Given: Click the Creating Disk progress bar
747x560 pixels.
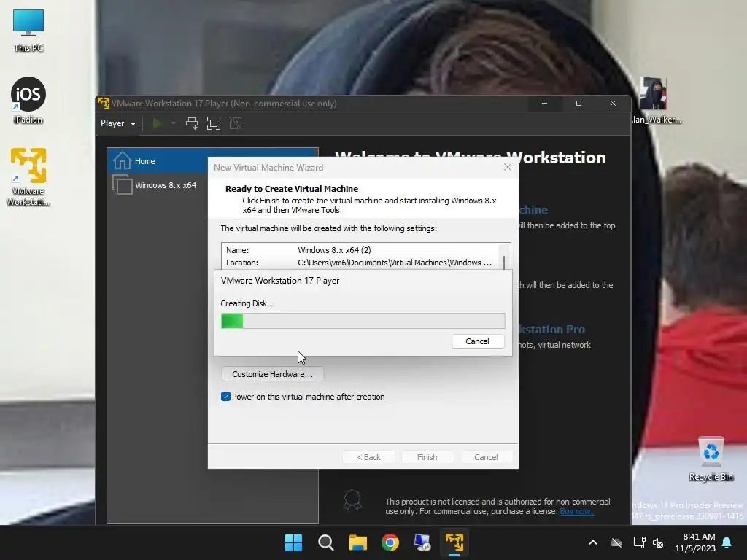Looking at the screenshot, I should 363,321.
